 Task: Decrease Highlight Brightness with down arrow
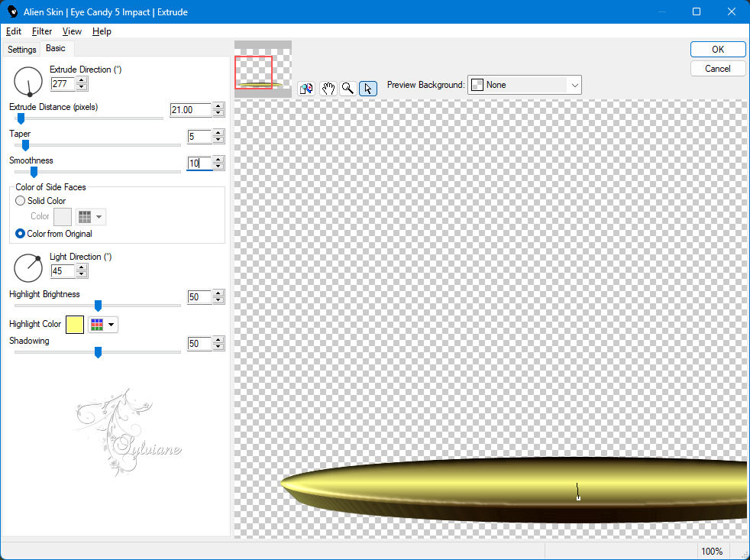click(x=218, y=300)
